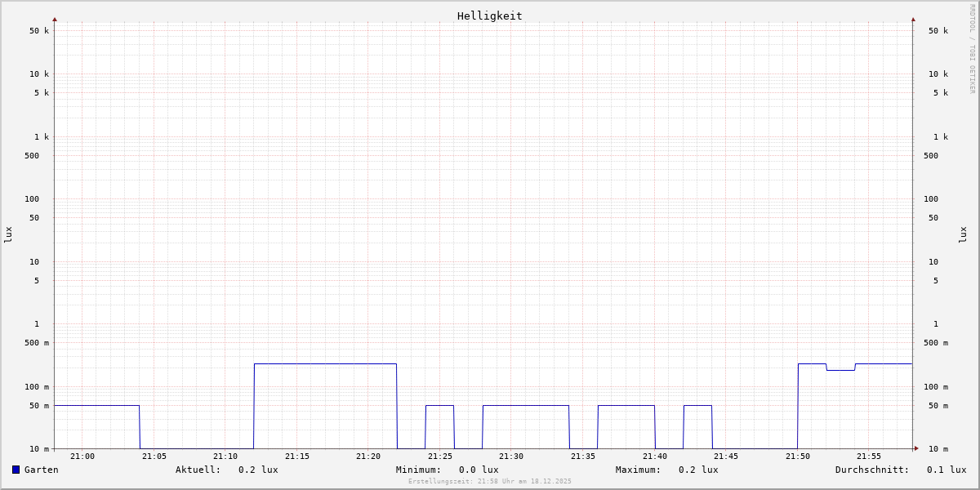The height and width of the screenshot is (490, 980).
Task: Click the red arrow ending the time axis
Action: coord(916,448)
